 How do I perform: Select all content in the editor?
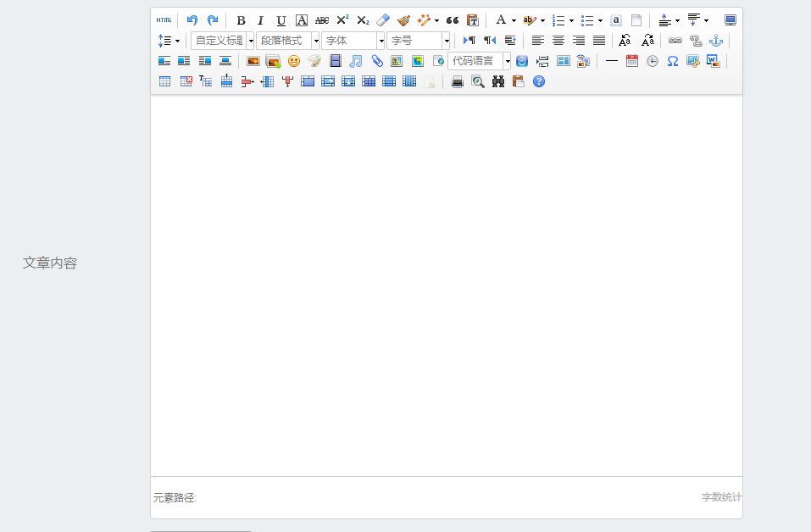click(616, 20)
